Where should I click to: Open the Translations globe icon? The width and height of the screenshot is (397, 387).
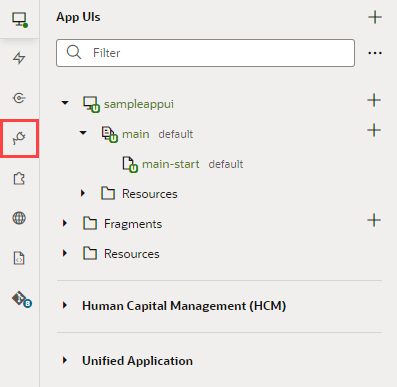19,218
